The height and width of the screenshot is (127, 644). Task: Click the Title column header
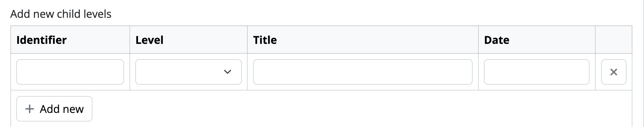point(265,40)
